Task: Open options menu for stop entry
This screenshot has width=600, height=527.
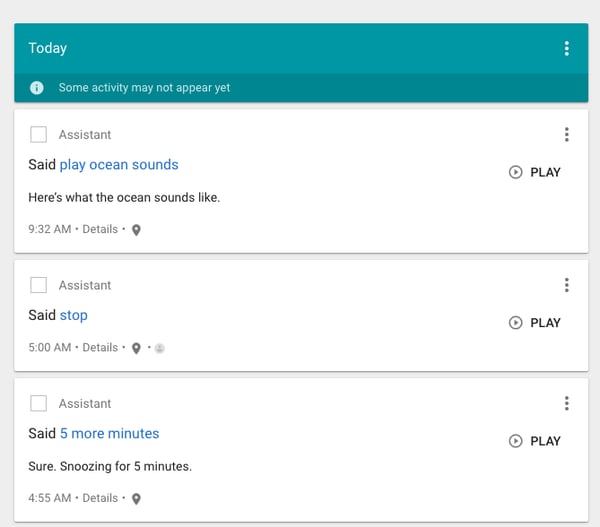Action: click(566, 285)
